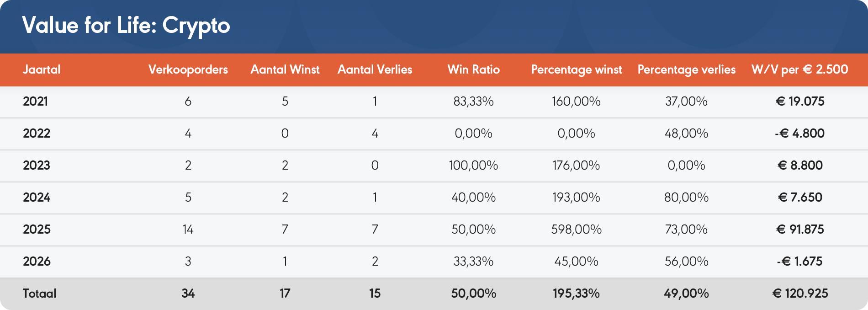This screenshot has width=868, height=310.
Task: Click the 2023 year cell
Action: [x=37, y=166]
